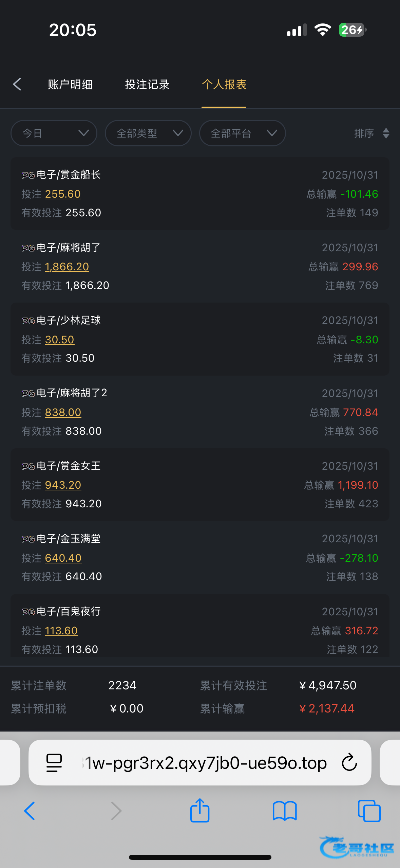Tap the 943.20 bet amount link
This screenshot has height=868, width=400.
(x=63, y=485)
